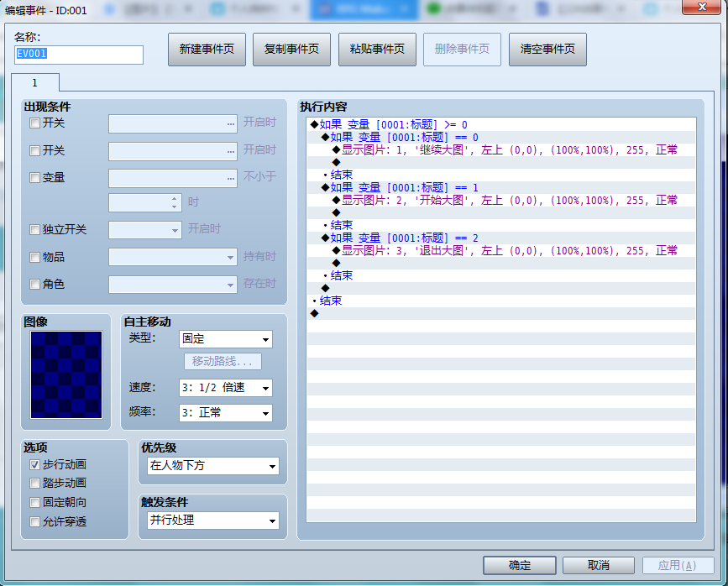Select line 如果 变量 [0001:标题] == 1

click(501, 187)
